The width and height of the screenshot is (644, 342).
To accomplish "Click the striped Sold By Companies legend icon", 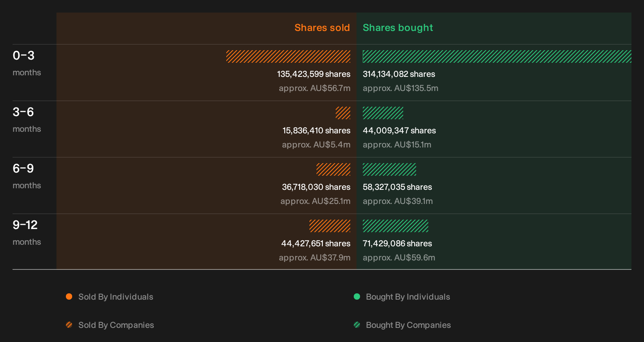I will [69, 325].
